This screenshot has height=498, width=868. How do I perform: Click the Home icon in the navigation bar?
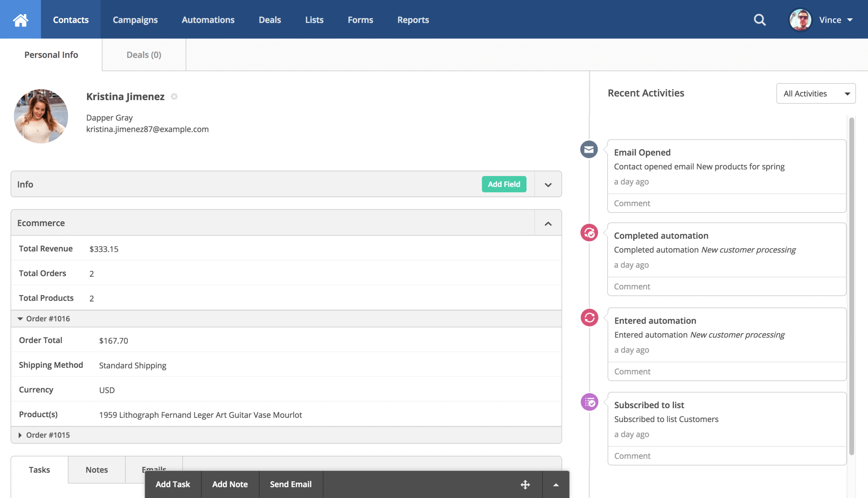[20, 19]
